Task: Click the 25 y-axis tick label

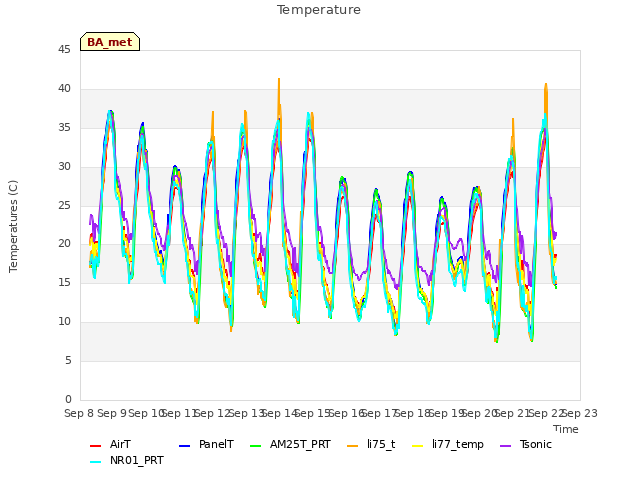Action: (x=64, y=205)
